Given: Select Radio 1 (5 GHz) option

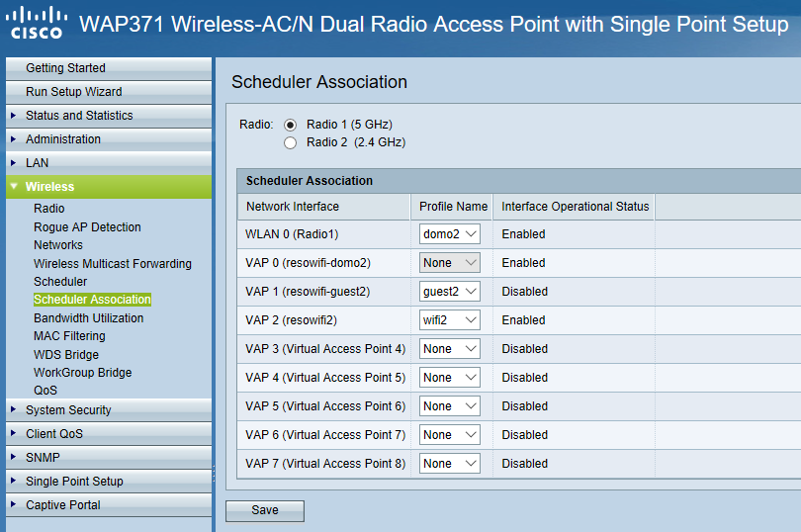Looking at the screenshot, I should point(290,125).
